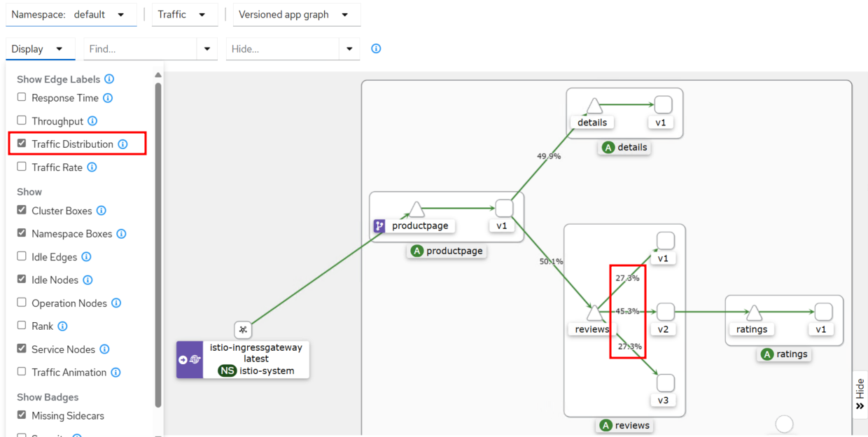
Task: Click the Find input field
Action: click(x=140, y=49)
